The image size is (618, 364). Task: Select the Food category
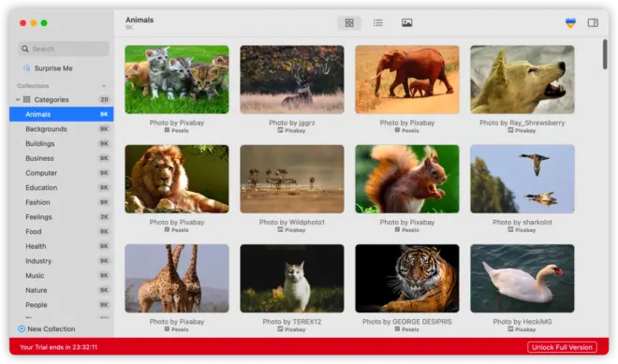[x=62, y=231]
